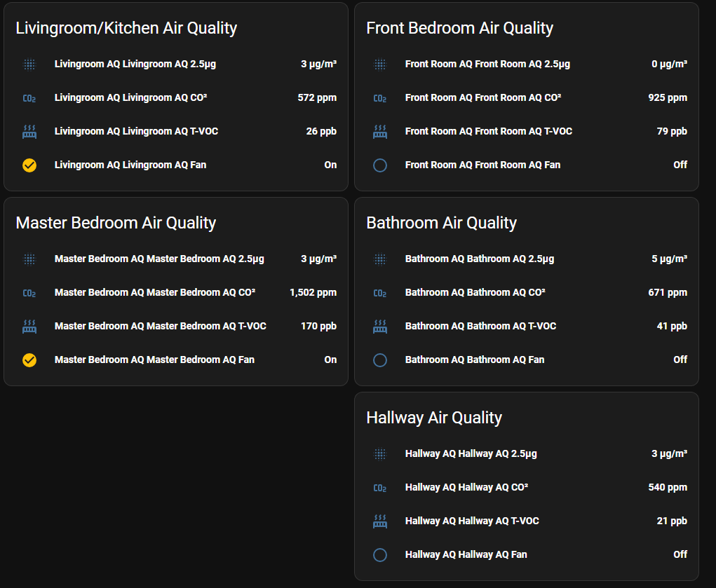
Task: Turn on the Bathroom AQ Fan
Action: click(x=379, y=360)
